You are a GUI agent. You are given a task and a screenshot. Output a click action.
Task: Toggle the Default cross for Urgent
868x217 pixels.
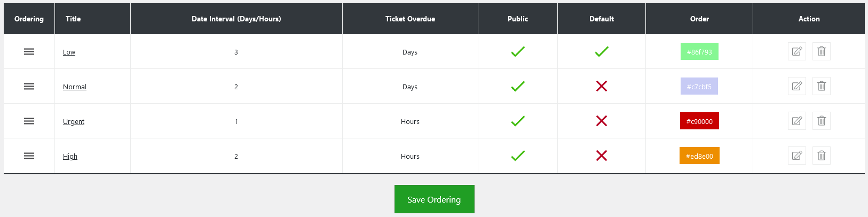(601, 121)
